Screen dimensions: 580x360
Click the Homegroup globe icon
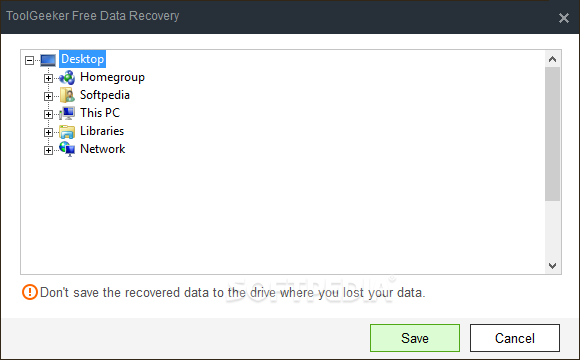click(67, 78)
